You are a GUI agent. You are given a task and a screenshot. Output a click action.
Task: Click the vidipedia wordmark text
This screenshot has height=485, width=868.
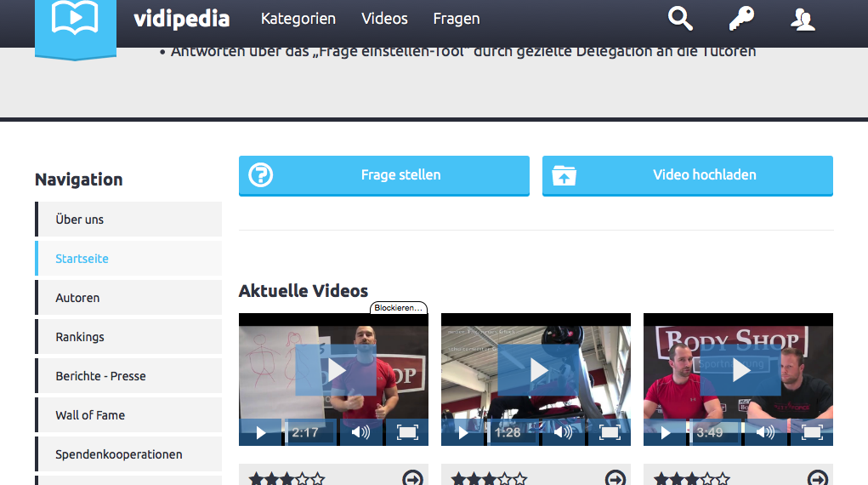coord(182,19)
